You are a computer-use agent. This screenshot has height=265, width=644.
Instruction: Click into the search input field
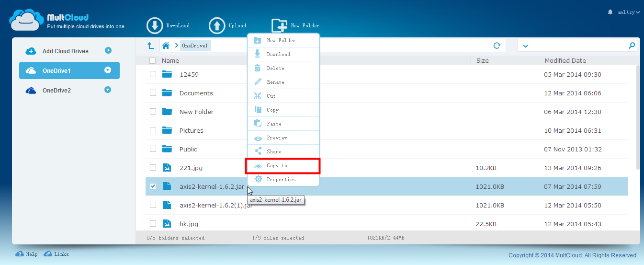click(577, 46)
